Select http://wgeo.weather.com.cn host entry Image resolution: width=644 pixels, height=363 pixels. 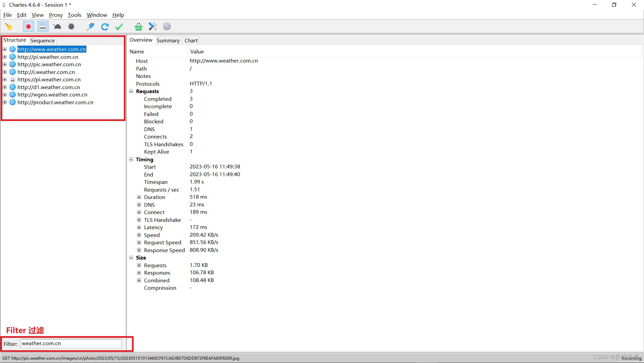[x=52, y=95]
